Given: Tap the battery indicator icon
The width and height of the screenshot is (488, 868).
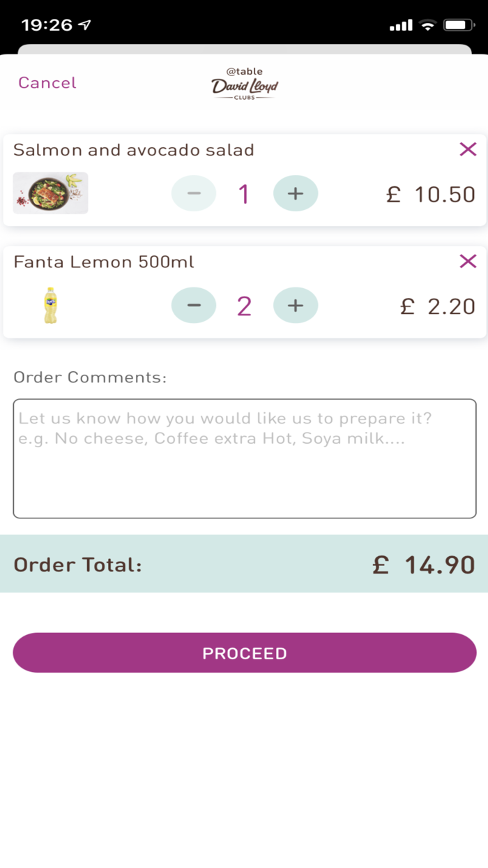Looking at the screenshot, I should pyautogui.click(x=458, y=25).
